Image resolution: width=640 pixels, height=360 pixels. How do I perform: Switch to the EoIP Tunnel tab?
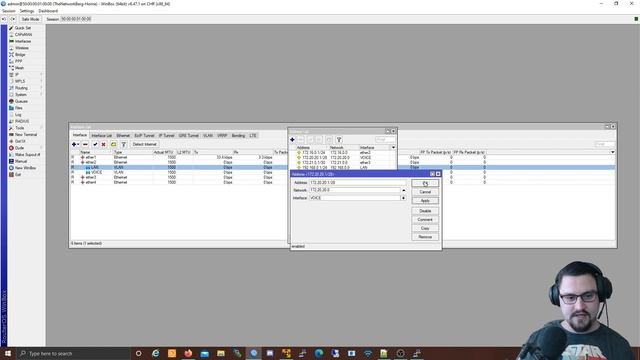(x=144, y=135)
